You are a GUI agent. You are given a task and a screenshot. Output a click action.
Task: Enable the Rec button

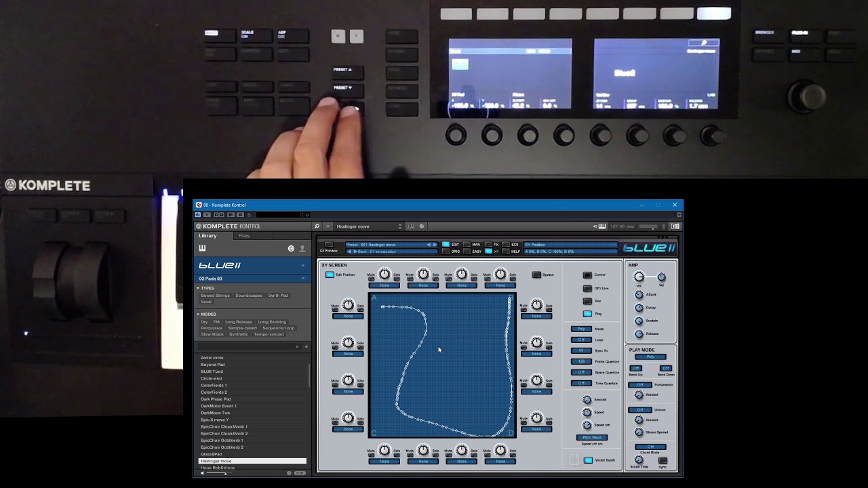[587, 301]
